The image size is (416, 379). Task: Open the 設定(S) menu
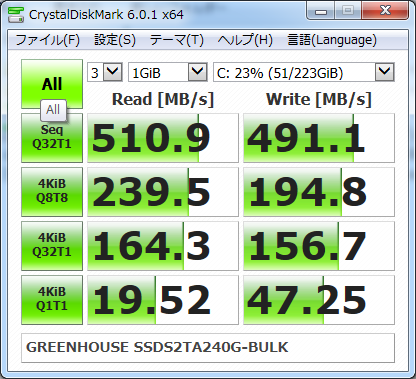click(x=115, y=40)
